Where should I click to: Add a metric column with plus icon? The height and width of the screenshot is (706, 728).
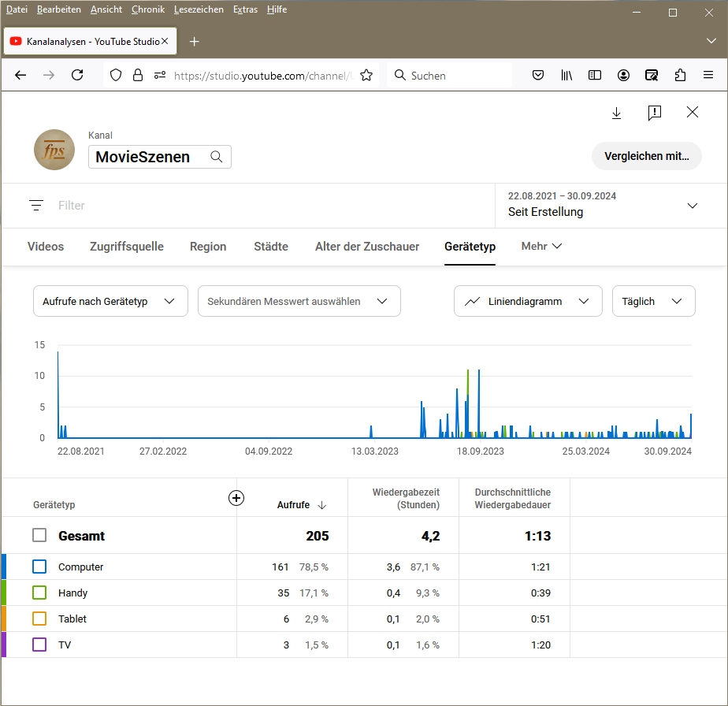pyautogui.click(x=236, y=498)
